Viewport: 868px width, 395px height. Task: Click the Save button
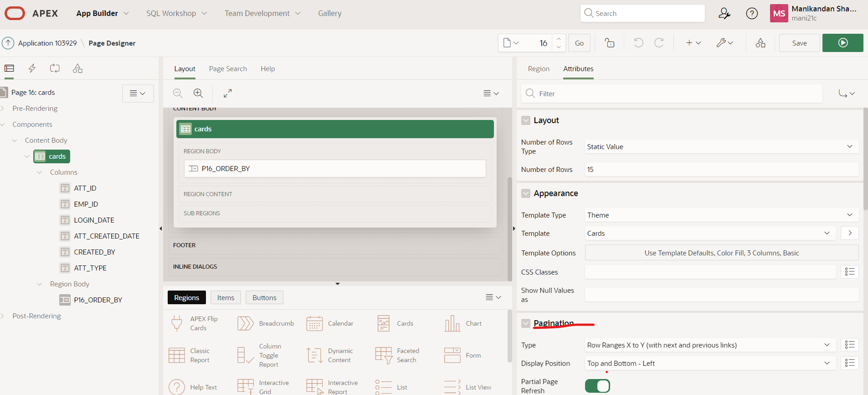coord(799,43)
